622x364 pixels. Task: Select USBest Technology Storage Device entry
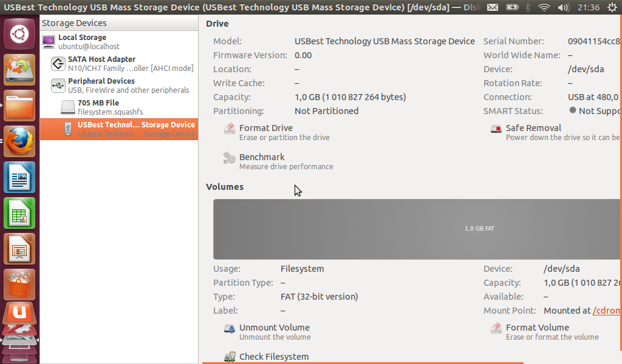136,129
